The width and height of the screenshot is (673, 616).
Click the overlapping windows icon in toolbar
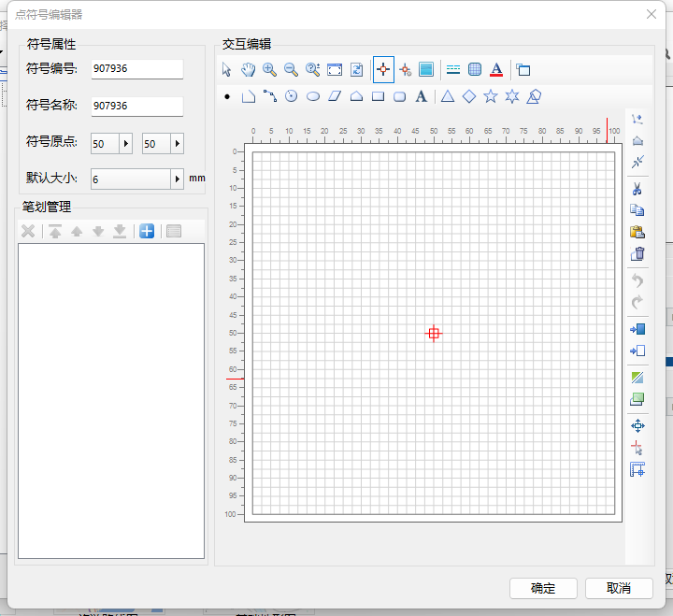click(523, 69)
